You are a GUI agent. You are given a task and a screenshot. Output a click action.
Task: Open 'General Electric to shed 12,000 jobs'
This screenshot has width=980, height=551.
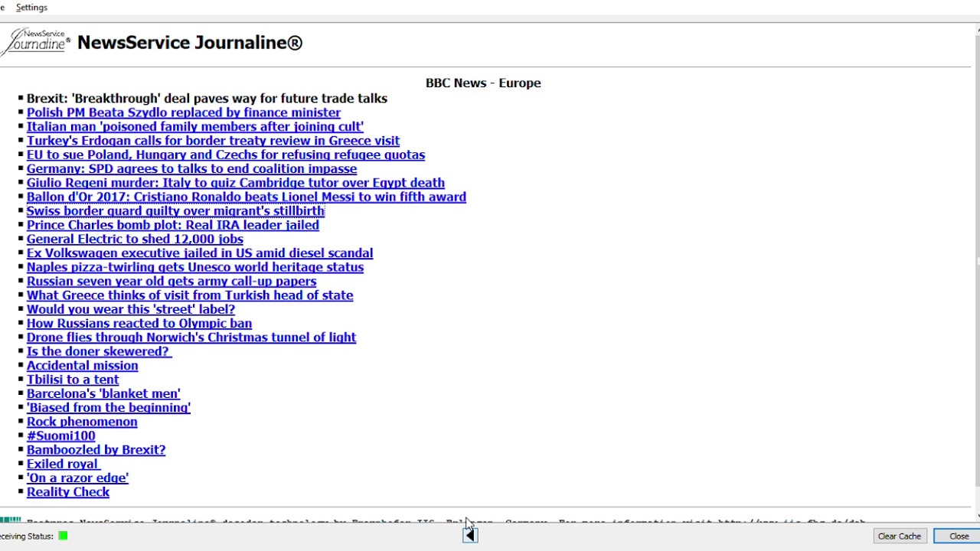(x=135, y=239)
